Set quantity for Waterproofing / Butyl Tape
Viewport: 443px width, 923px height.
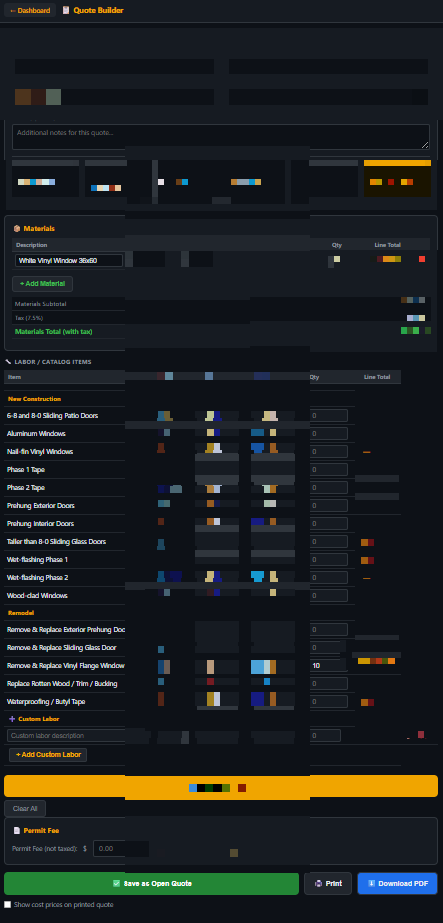[x=328, y=702]
